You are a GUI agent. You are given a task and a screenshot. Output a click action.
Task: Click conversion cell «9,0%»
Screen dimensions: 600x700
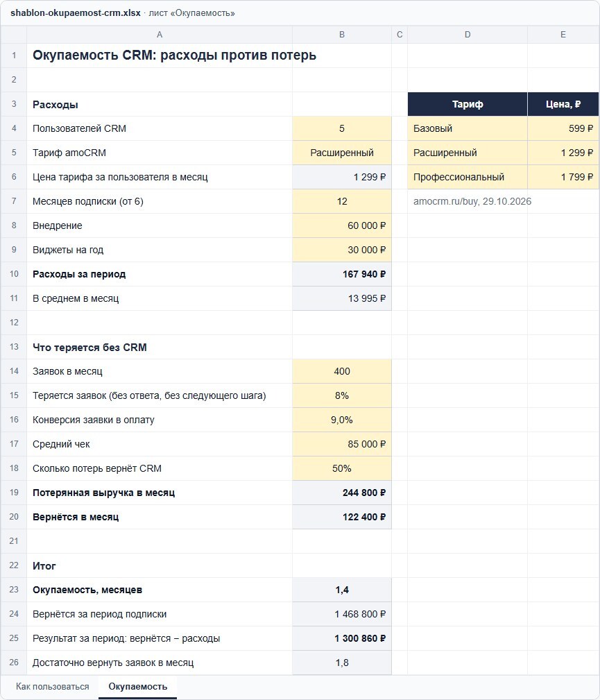[x=342, y=420]
